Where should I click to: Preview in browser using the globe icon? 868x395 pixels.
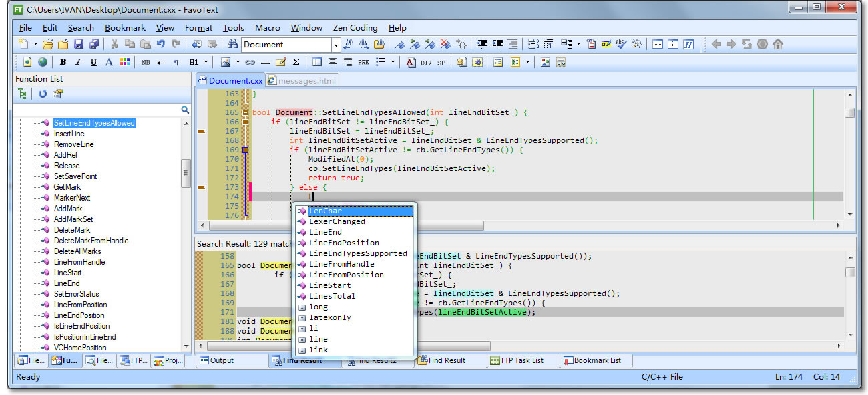[43, 62]
